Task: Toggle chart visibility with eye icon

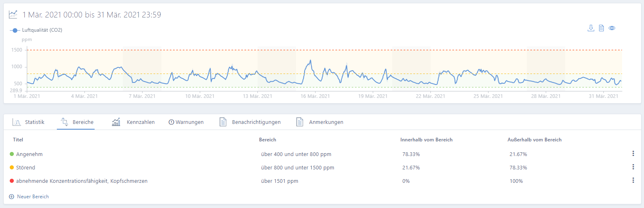Action: tap(612, 28)
